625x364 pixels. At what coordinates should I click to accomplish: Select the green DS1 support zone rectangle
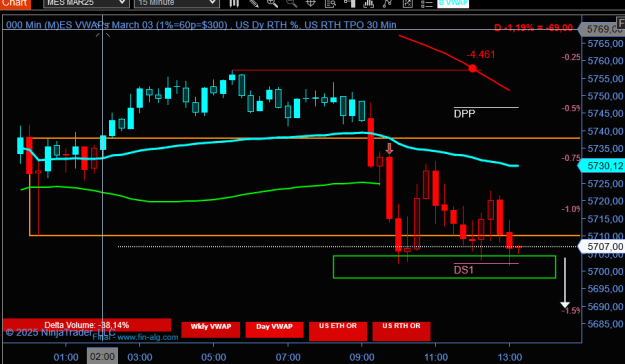point(444,267)
